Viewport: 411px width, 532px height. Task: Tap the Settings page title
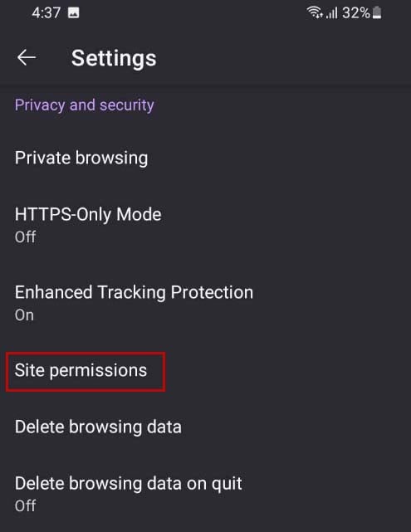114,58
